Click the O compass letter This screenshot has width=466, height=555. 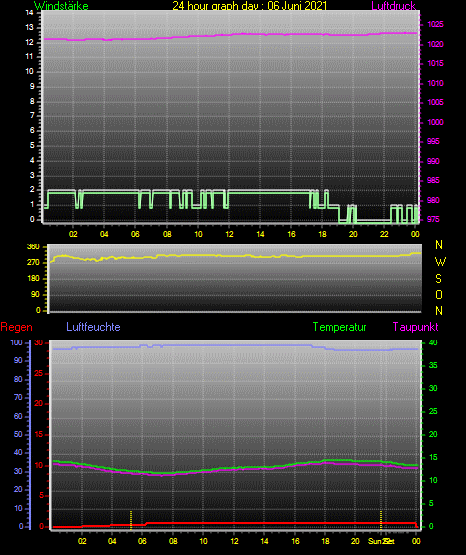coord(439,294)
